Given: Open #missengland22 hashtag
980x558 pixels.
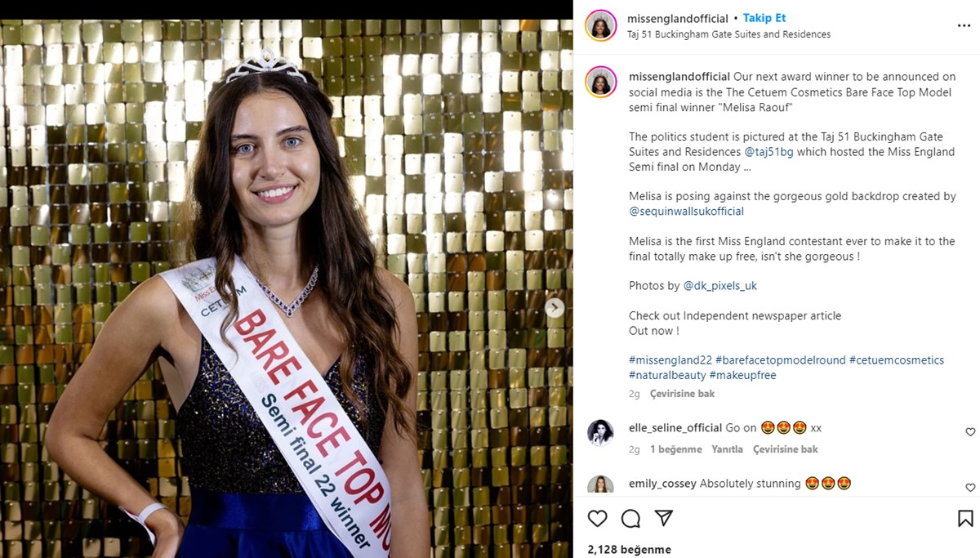Looking at the screenshot, I should pos(670,360).
